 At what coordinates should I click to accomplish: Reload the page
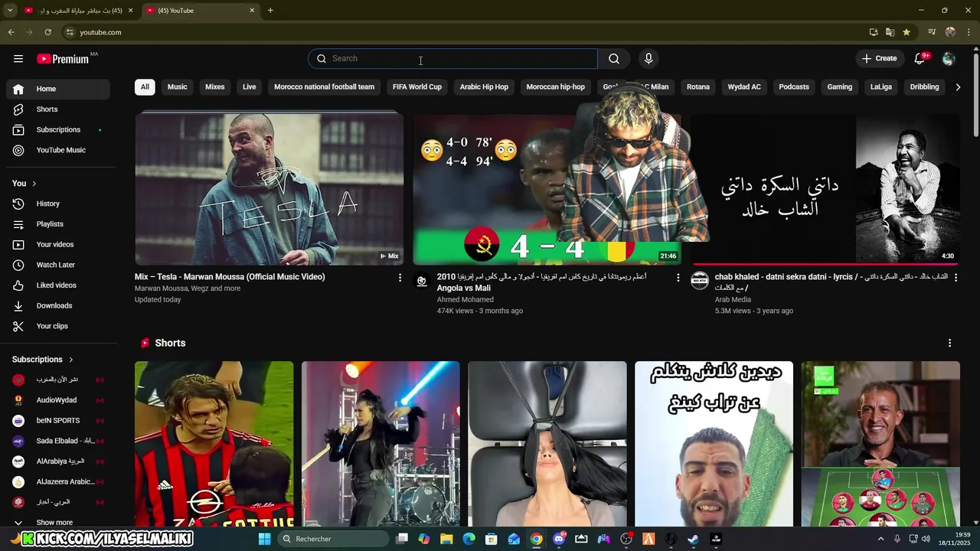[47, 32]
